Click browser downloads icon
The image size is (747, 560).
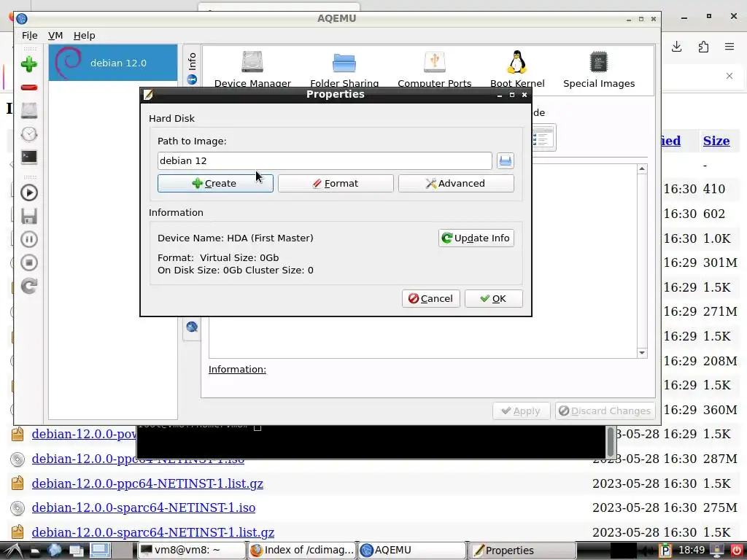676,47
